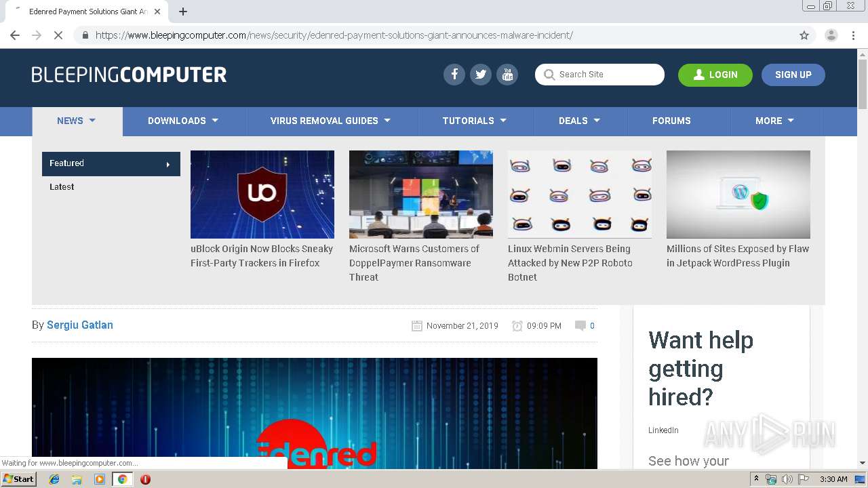Click the search magnifier icon

(x=549, y=75)
